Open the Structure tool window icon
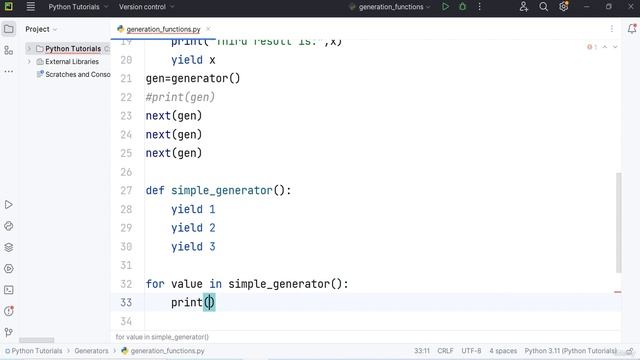640x360 pixels. [x=9, y=50]
